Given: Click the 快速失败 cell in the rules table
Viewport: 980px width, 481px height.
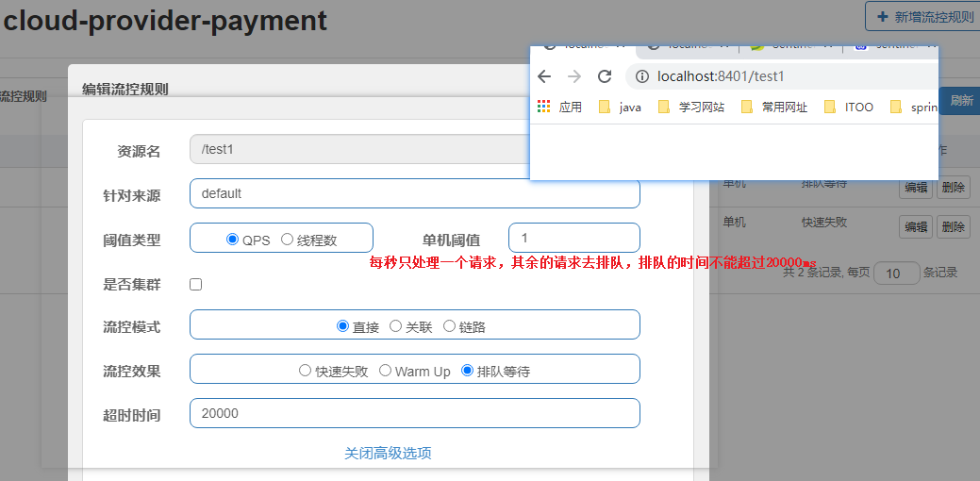Looking at the screenshot, I should (x=824, y=223).
